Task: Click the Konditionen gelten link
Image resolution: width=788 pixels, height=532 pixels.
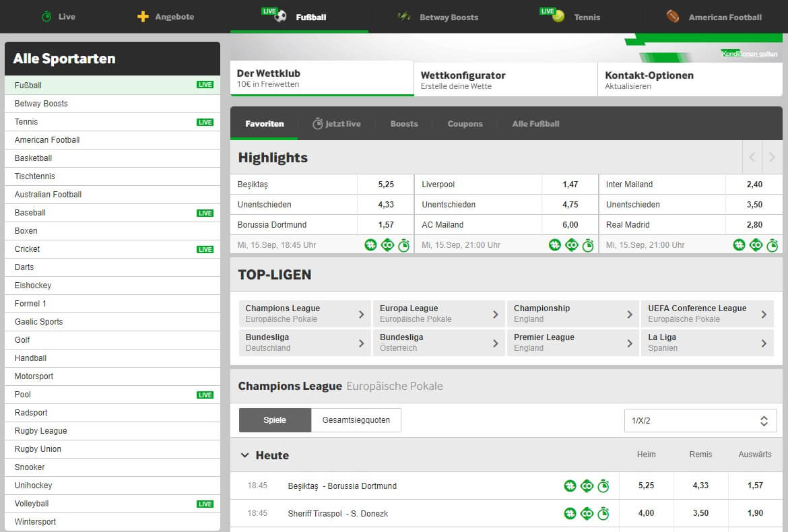Action: (x=750, y=54)
